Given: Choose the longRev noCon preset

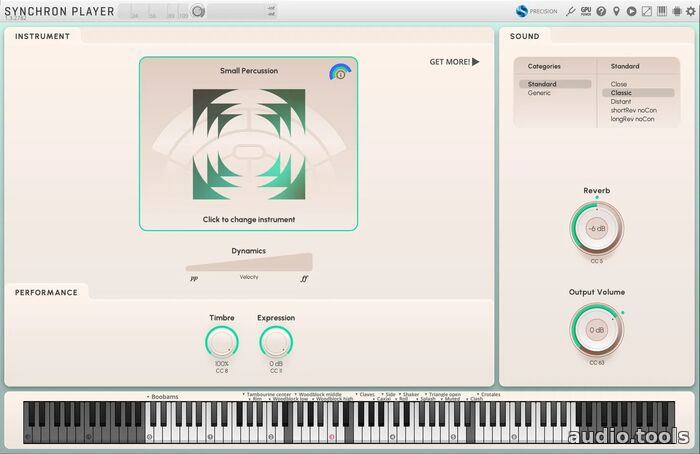Looking at the screenshot, I should (632, 119).
